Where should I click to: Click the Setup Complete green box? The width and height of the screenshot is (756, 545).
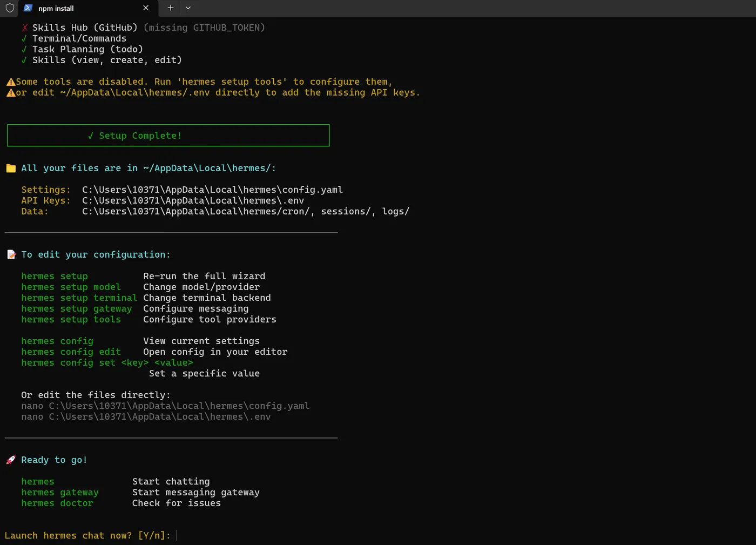(x=168, y=136)
